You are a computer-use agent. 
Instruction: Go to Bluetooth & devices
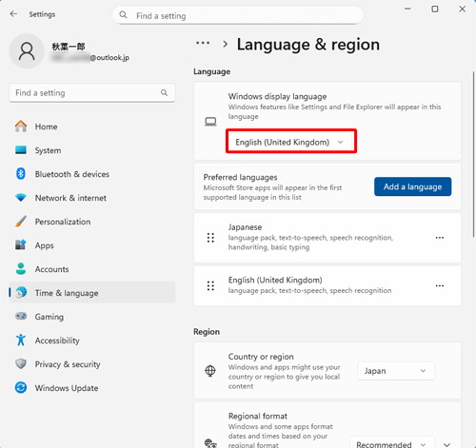[92, 174]
